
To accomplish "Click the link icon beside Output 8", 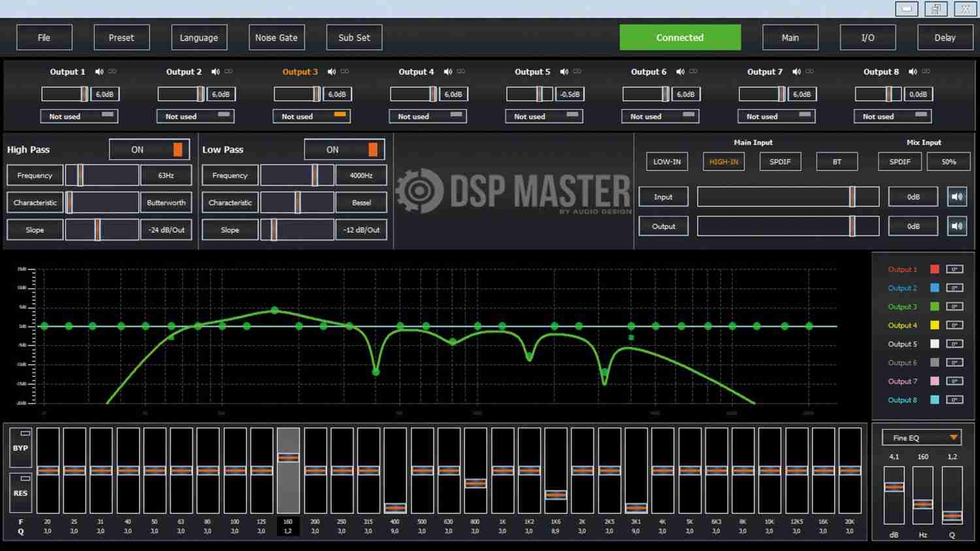I will pyautogui.click(x=926, y=72).
